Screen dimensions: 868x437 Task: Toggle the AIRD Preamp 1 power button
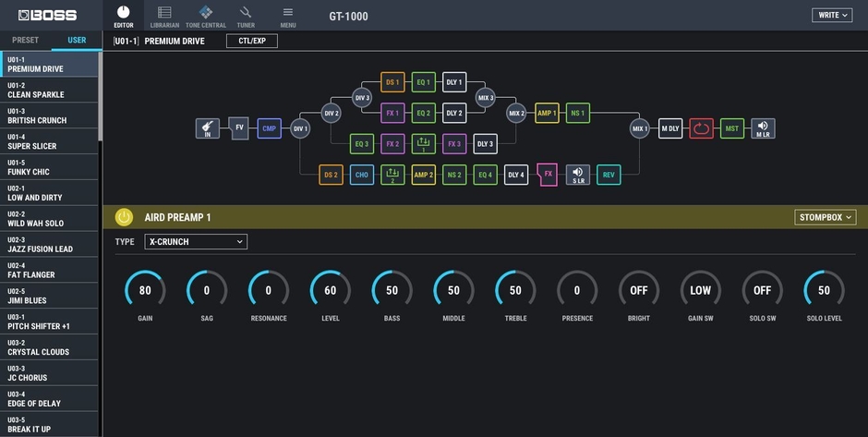tap(124, 217)
